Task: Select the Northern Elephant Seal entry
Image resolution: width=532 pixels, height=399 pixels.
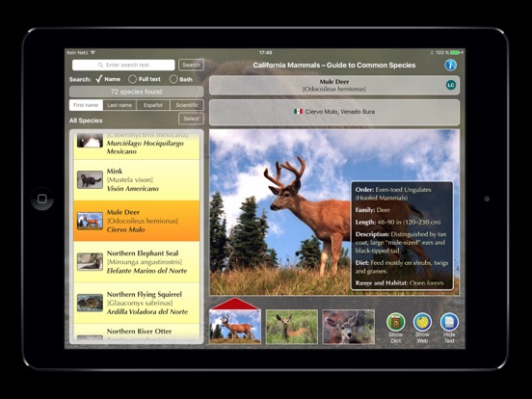Action: [x=137, y=262]
